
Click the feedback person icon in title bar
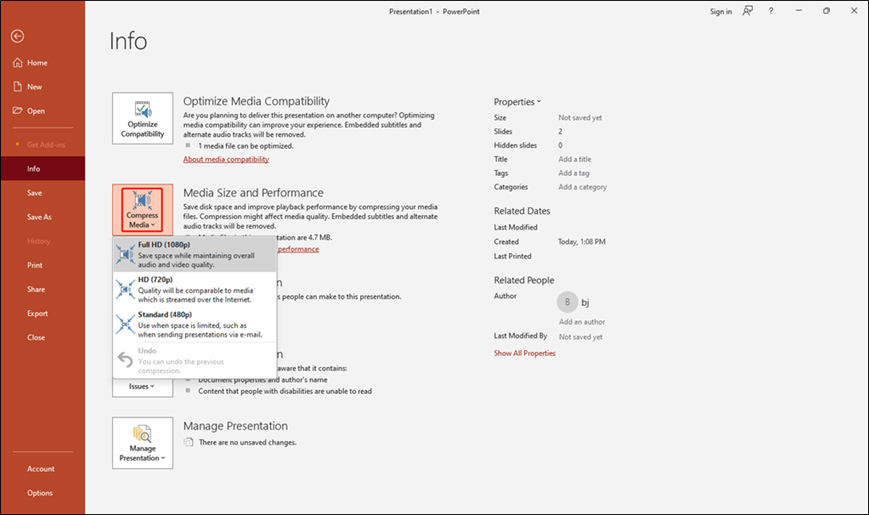748,11
